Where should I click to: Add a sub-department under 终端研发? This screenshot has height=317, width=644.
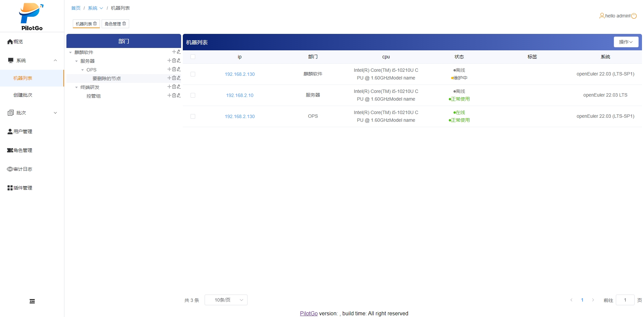(169, 87)
